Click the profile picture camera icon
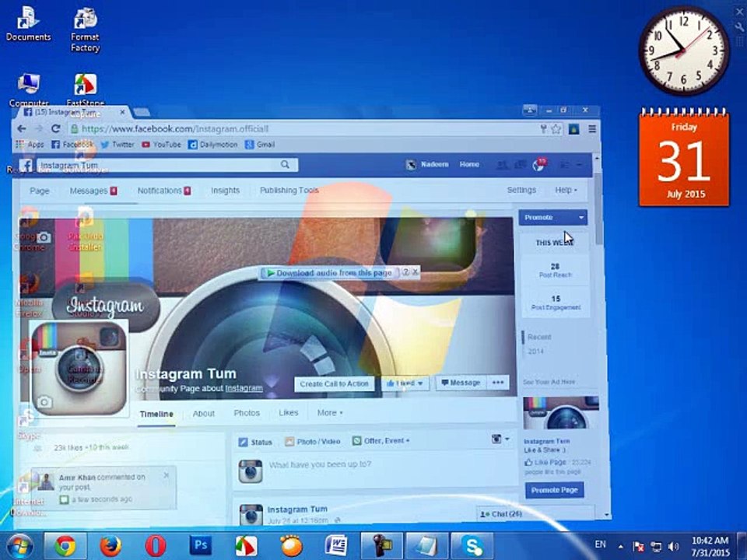The height and width of the screenshot is (560, 747). click(44, 402)
